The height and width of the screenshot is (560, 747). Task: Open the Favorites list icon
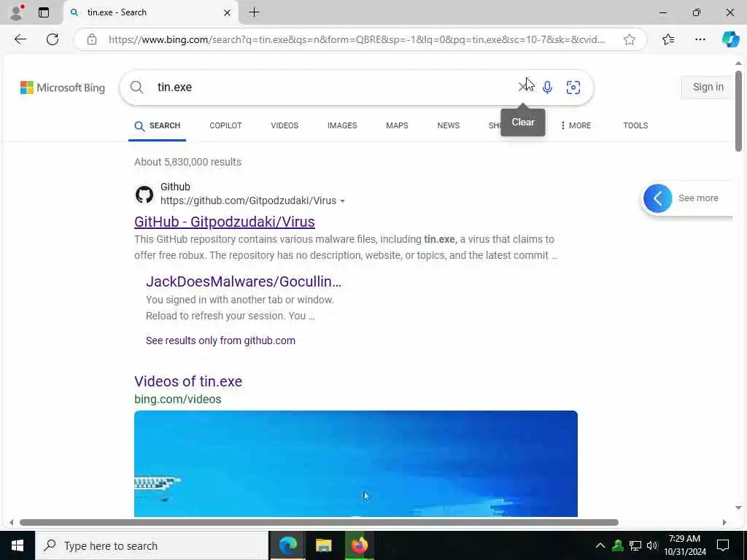pos(668,39)
